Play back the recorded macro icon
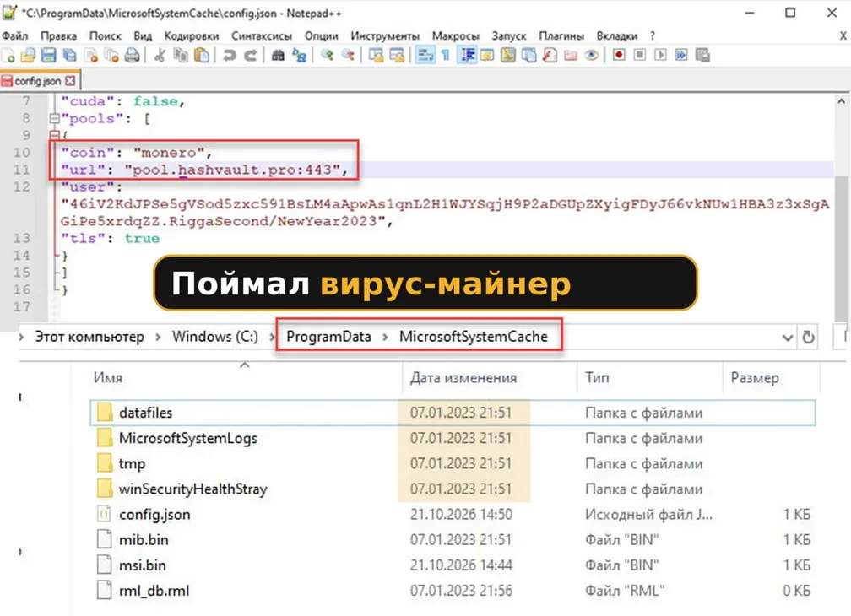851x616 pixels. tap(660, 56)
